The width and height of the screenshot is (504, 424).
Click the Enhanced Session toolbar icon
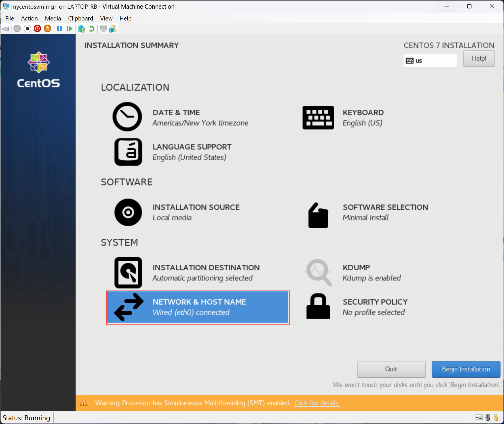104,28
